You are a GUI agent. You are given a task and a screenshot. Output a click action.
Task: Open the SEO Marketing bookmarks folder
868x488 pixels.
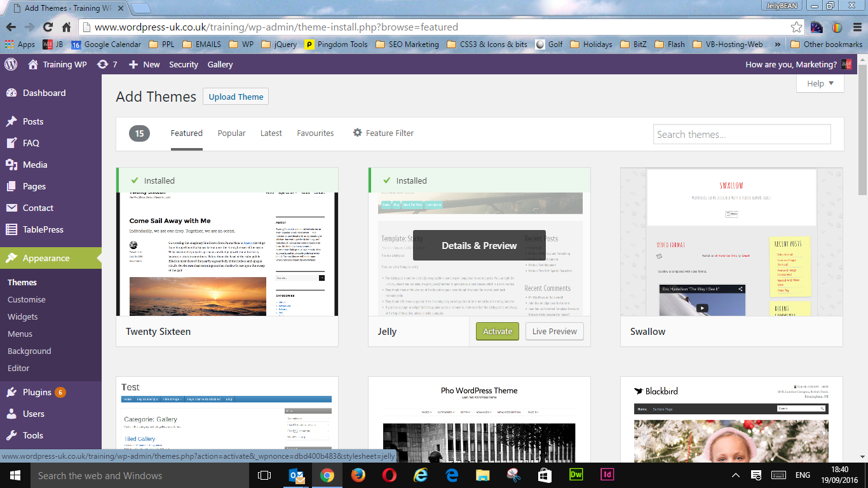pos(407,44)
